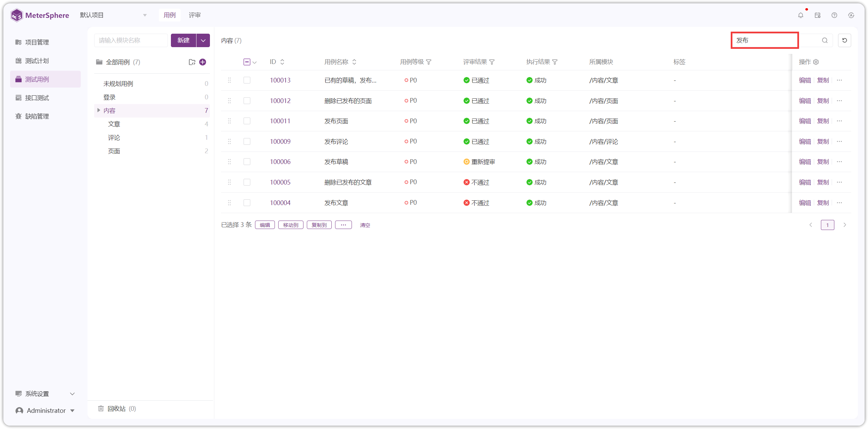
Task: Click the expand-all folder icon next to 全部用例
Action: click(192, 62)
